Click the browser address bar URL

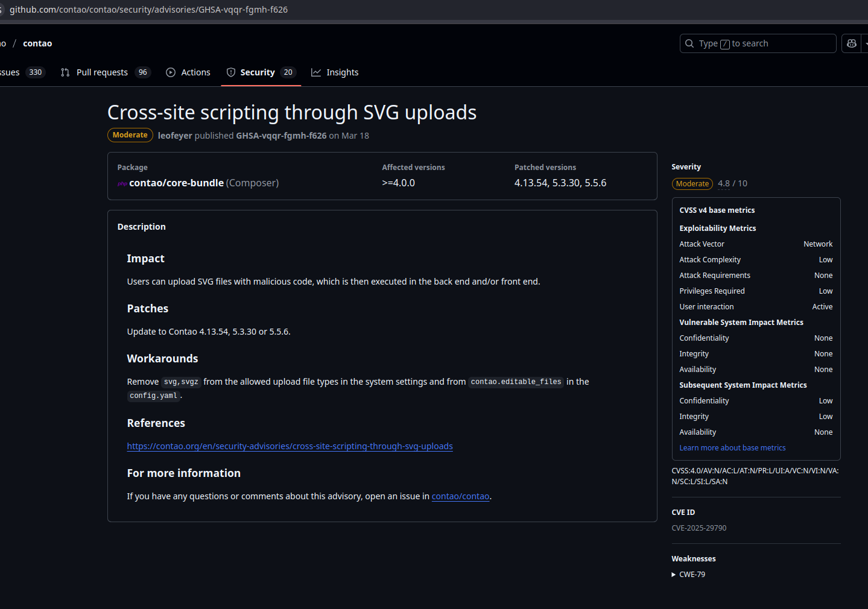[148, 10]
